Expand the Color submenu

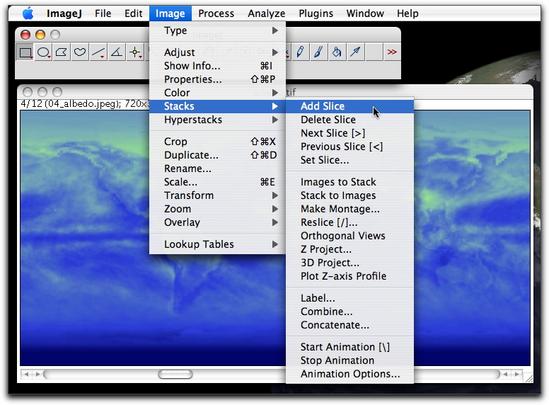217,93
